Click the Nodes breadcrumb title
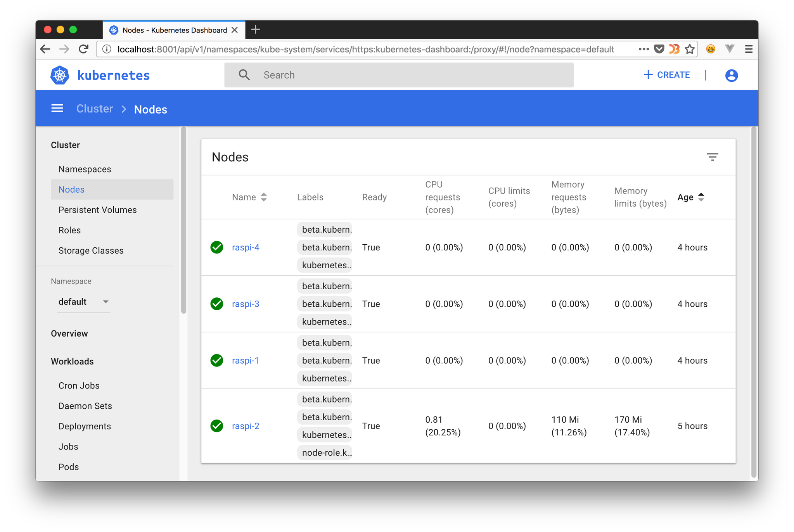Image resolution: width=794 pixels, height=532 pixels. (x=150, y=109)
